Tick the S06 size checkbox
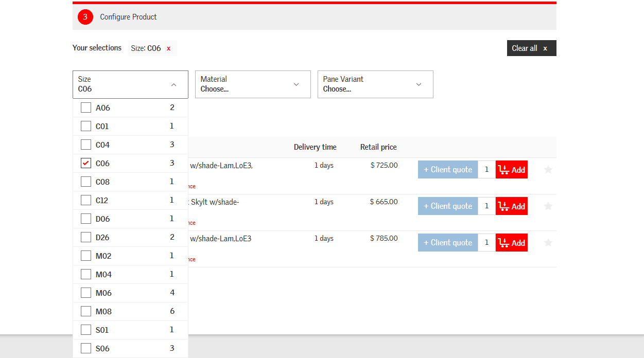The width and height of the screenshot is (644, 358). coord(86,348)
